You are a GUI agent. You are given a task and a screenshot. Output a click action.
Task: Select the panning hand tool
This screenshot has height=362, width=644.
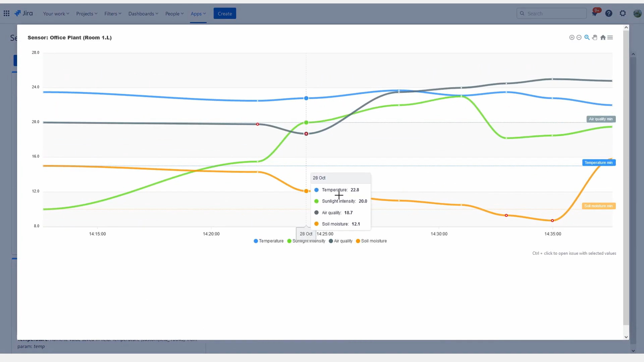pos(595,38)
